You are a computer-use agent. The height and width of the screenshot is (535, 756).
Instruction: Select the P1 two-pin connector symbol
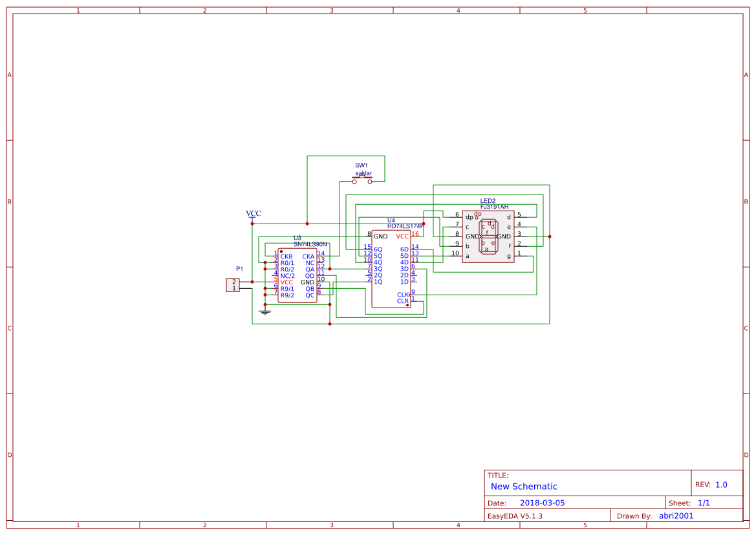pos(233,285)
